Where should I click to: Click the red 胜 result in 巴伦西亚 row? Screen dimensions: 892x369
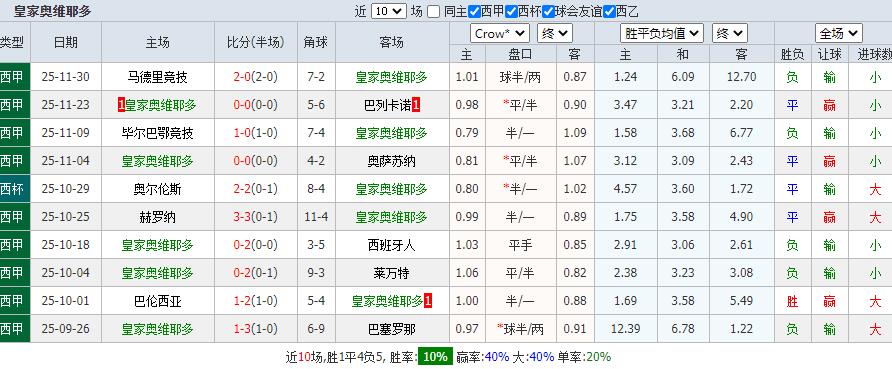[x=792, y=301]
